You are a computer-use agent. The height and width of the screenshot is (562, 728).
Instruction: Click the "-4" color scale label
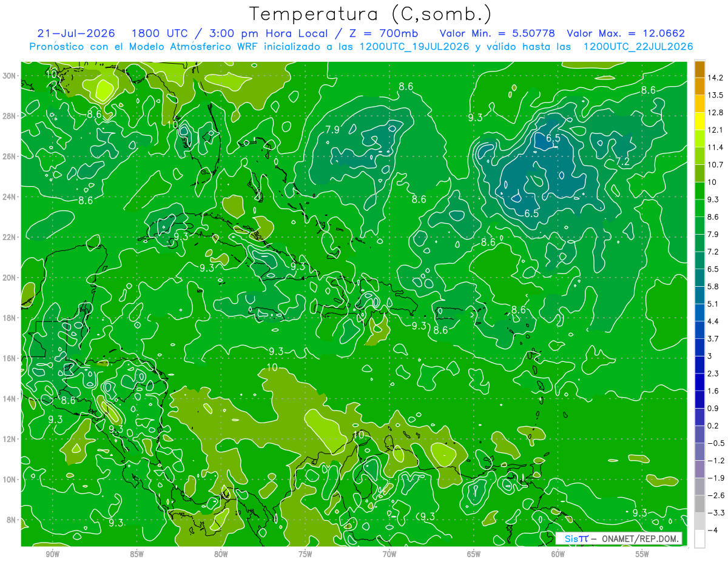click(x=712, y=530)
